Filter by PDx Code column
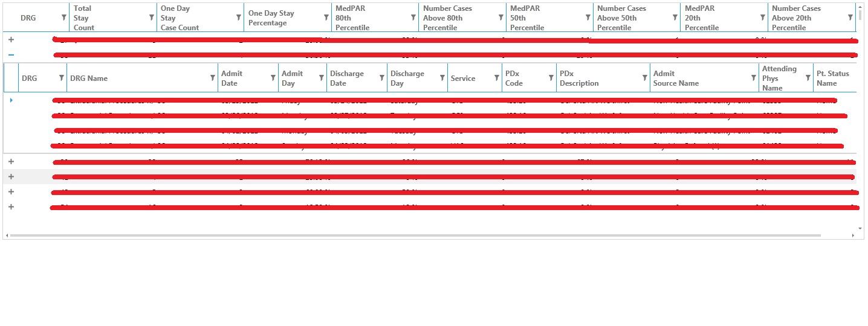868x326 pixels. click(551, 78)
